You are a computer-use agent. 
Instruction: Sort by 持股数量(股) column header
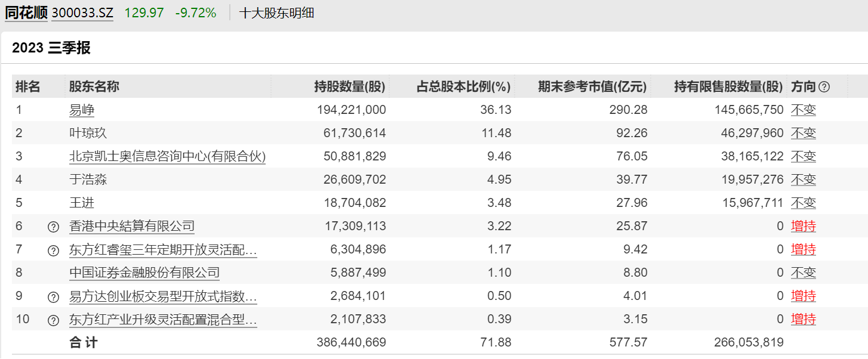click(x=350, y=86)
